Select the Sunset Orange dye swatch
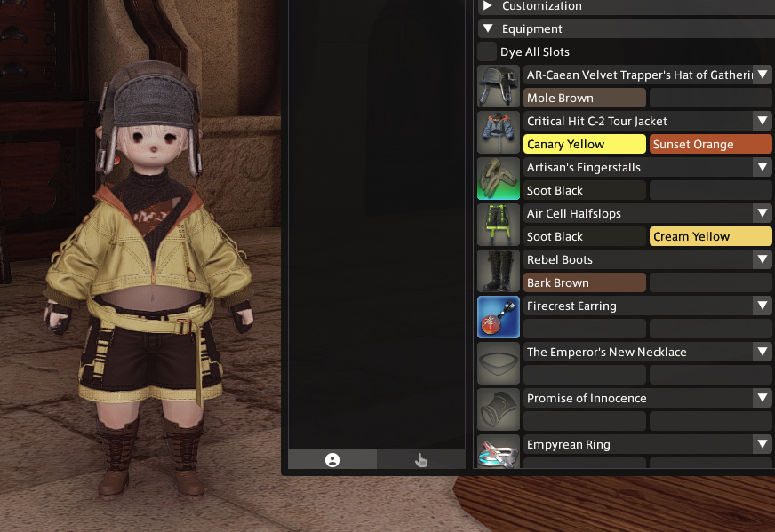Screen dimensions: 775x532 point(711,144)
